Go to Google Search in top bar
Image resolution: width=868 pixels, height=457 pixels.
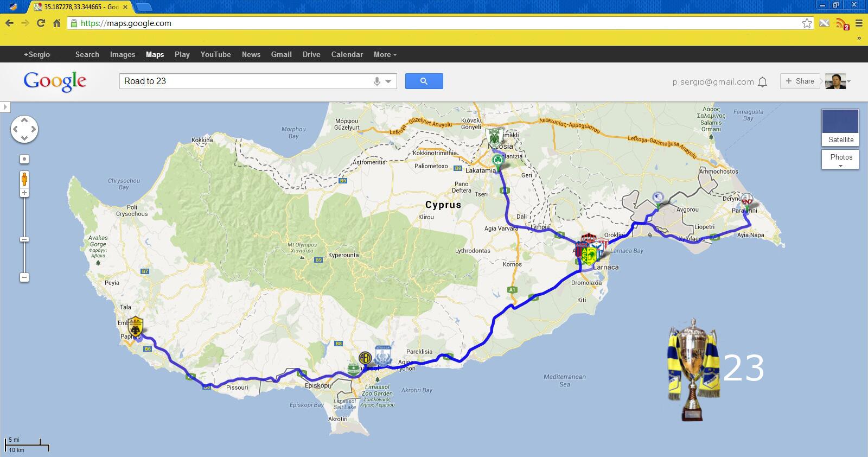87,54
